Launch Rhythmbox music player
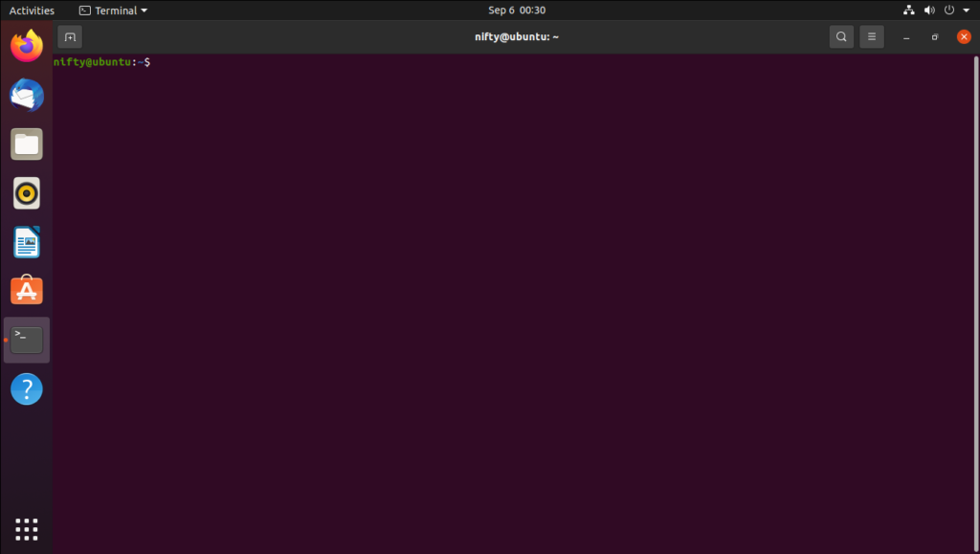 [x=27, y=193]
